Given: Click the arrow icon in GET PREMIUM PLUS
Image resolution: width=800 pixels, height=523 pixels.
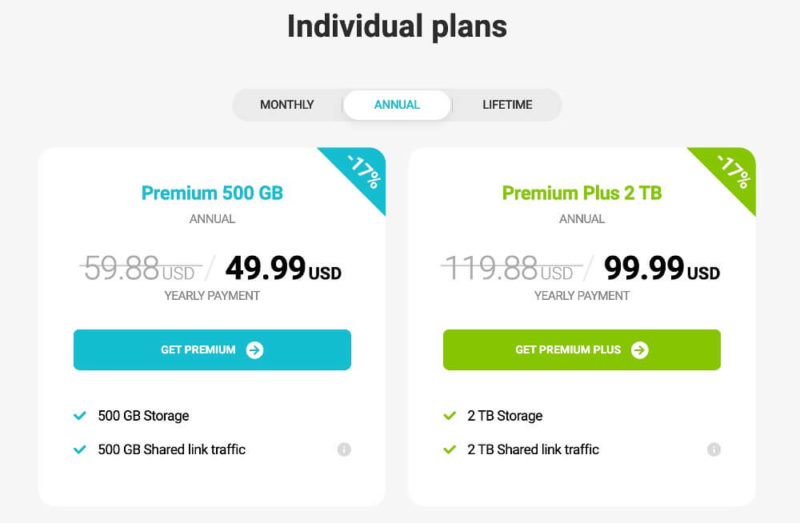Looking at the screenshot, I should [639, 350].
